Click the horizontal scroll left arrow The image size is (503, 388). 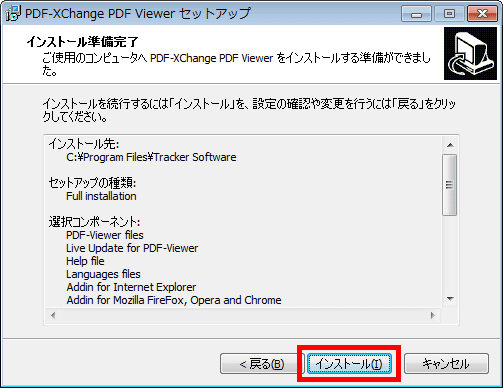pos(53,315)
